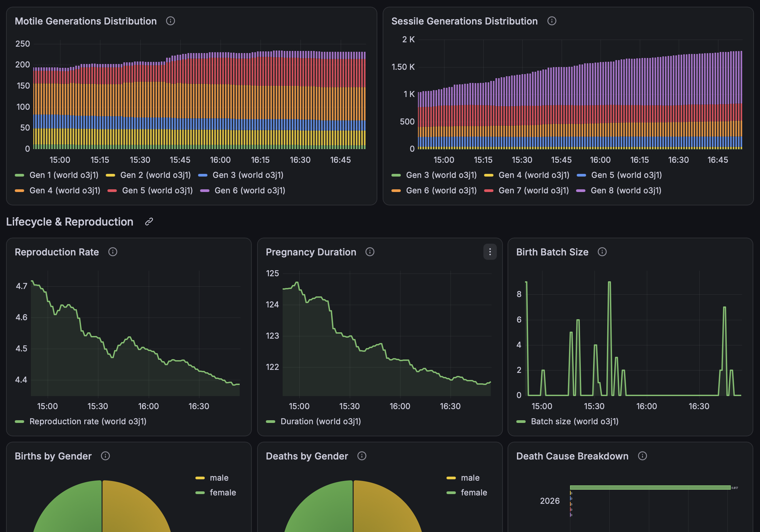Click Duration (world o3j1) legend entry
The width and height of the screenshot is (760, 532).
pyautogui.click(x=321, y=422)
